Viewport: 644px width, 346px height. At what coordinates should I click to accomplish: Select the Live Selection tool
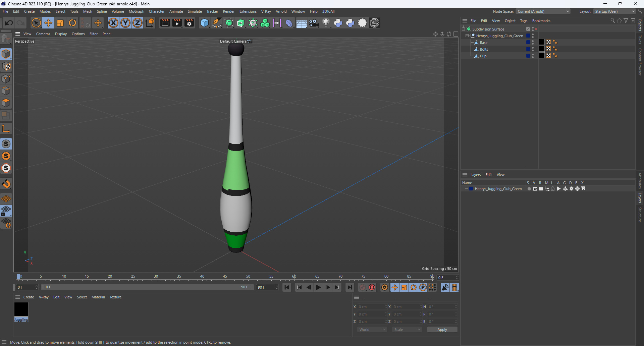click(x=36, y=23)
